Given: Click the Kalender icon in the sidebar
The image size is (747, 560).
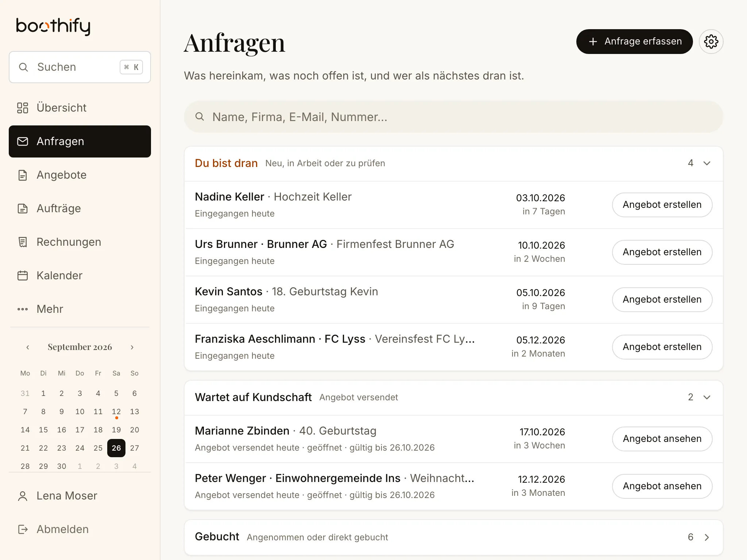Looking at the screenshot, I should tap(23, 276).
